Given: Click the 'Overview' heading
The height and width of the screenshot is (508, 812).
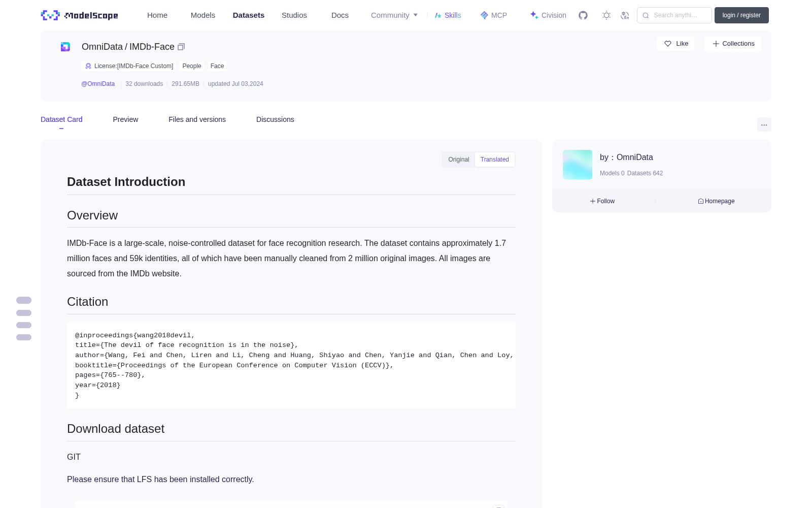Looking at the screenshot, I should coord(92,215).
